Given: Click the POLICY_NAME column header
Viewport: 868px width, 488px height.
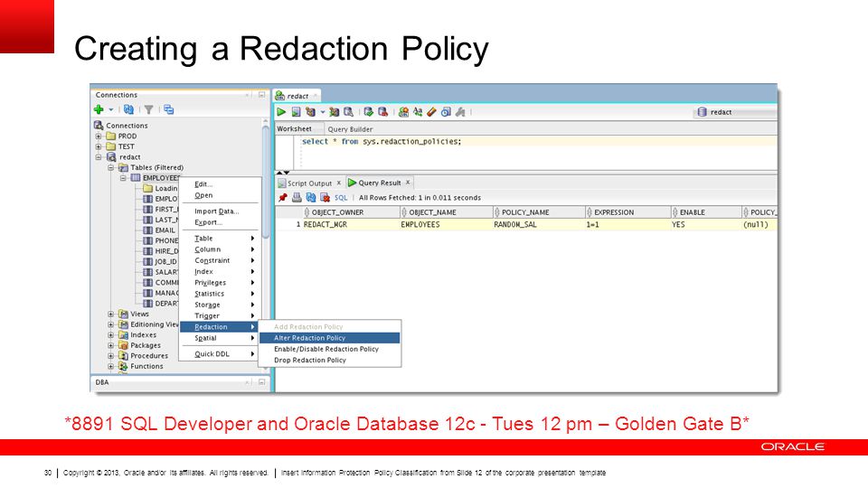Looking at the screenshot, I should [539, 212].
